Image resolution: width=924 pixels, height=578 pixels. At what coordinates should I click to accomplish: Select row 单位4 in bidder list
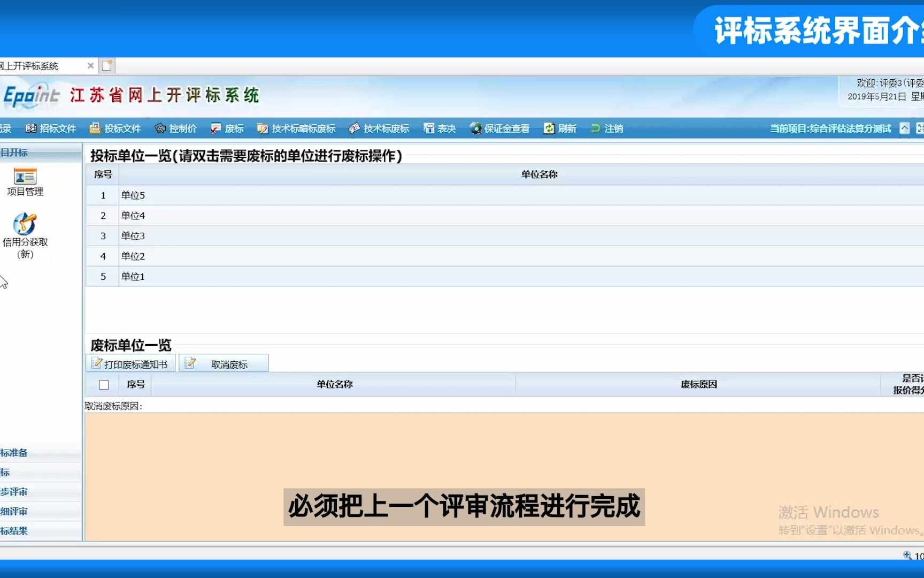pyautogui.click(x=505, y=216)
